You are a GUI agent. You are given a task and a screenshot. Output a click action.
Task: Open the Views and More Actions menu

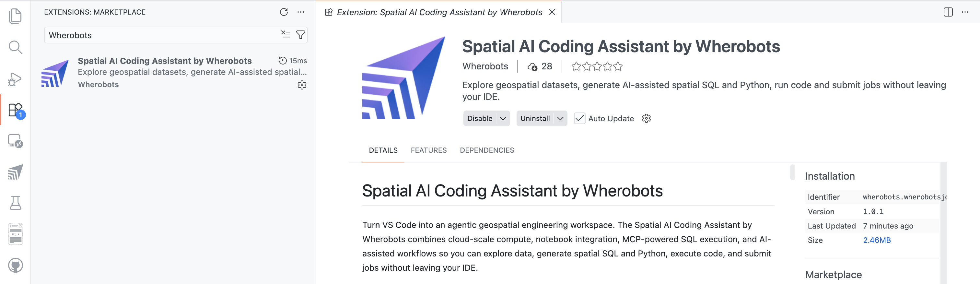click(301, 12)
